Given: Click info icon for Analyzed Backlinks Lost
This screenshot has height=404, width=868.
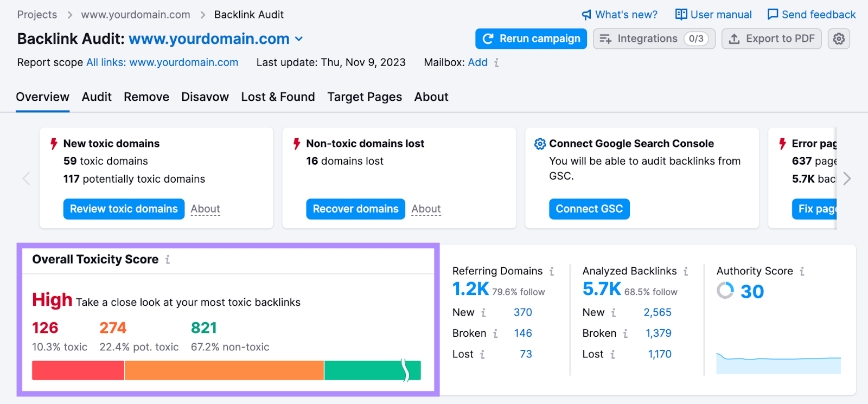Looking at the screenshot, I should pos(612,355).
